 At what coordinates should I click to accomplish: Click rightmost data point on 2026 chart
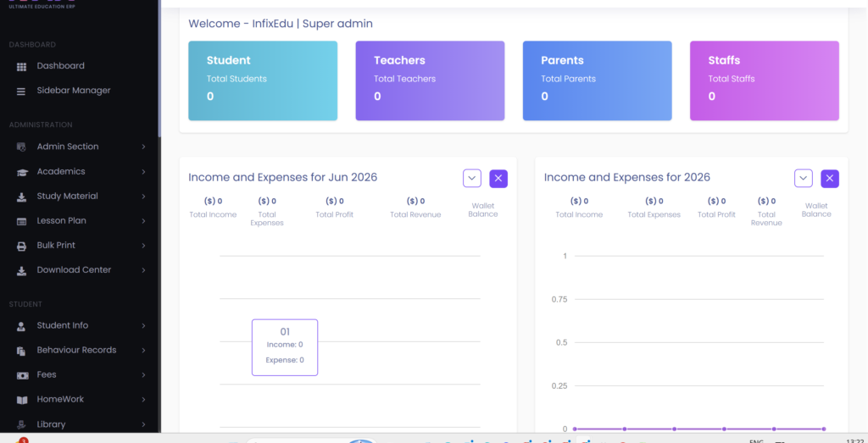click(824, 429)
